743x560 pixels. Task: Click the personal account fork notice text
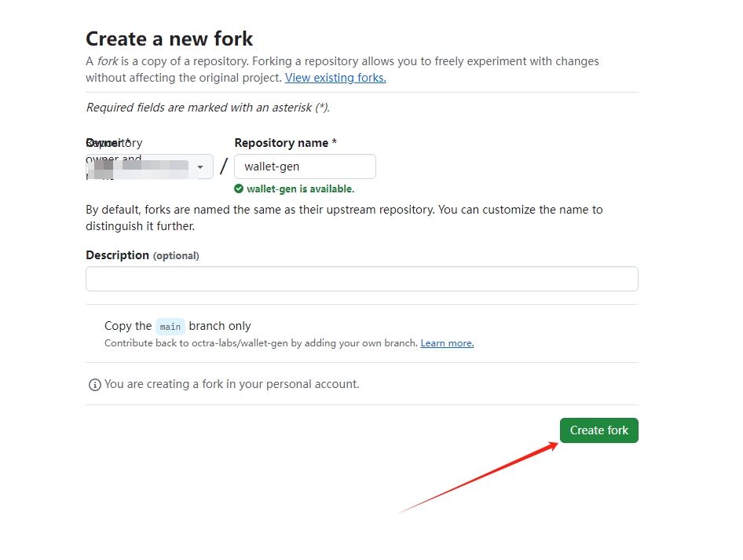point(232,384)
